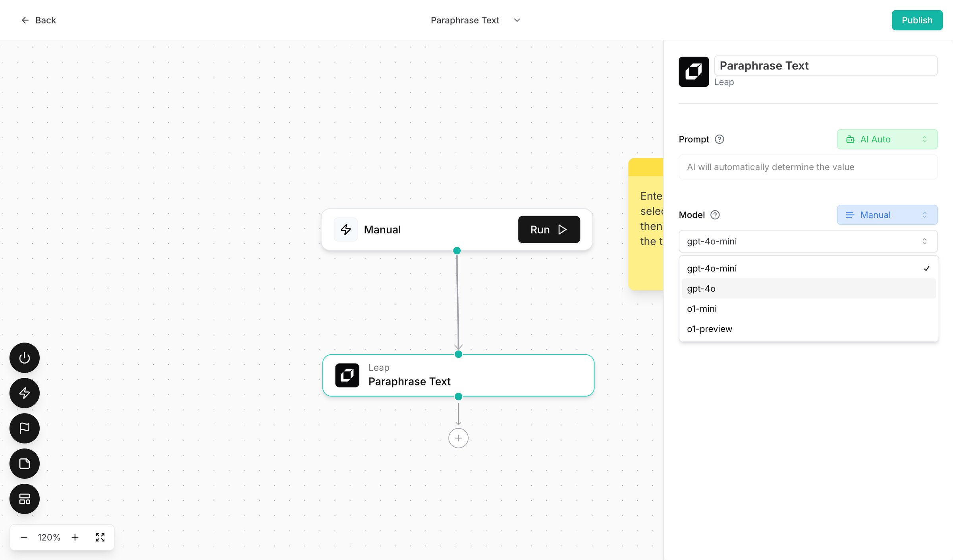The image size is (953, 560).
Task: Click the power icon in left toolbar
Action: (x=25, y=358)
